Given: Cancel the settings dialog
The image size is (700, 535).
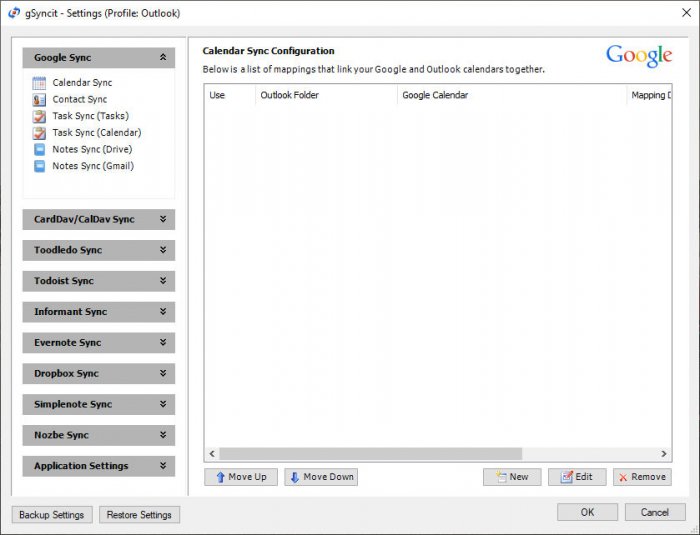Looking at the screenshot, I should pos(655,512).
